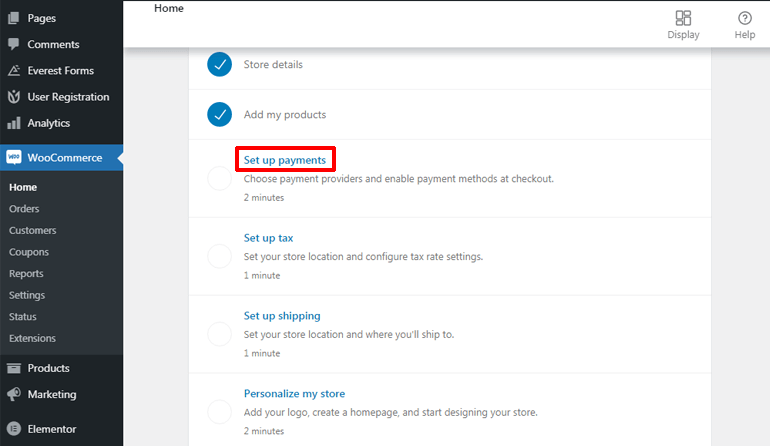Viewport: 770px width, 446px height.
Task: Open WooCommerce Settings submenu item
Action: click(x=27, y=295)
